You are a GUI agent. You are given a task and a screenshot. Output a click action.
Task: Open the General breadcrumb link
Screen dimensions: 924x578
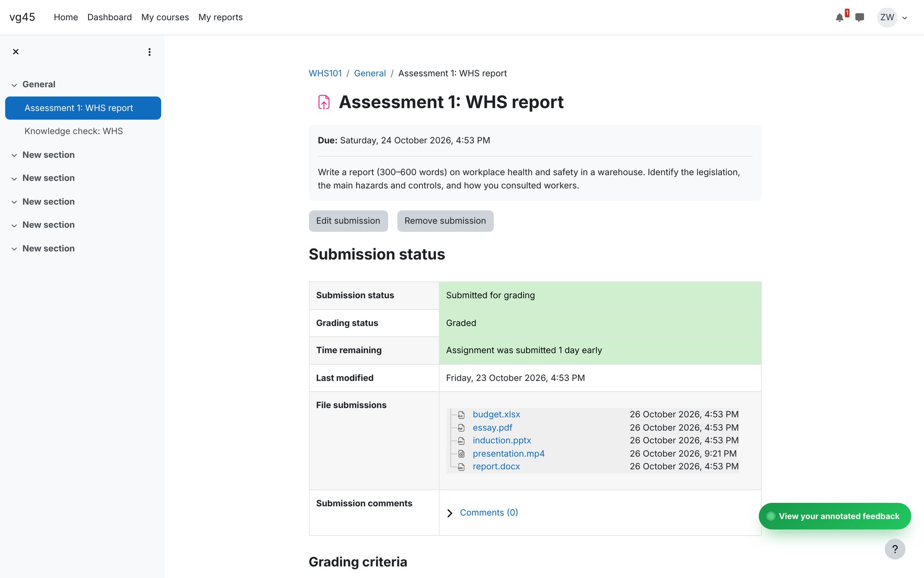[x=370, y=73]
